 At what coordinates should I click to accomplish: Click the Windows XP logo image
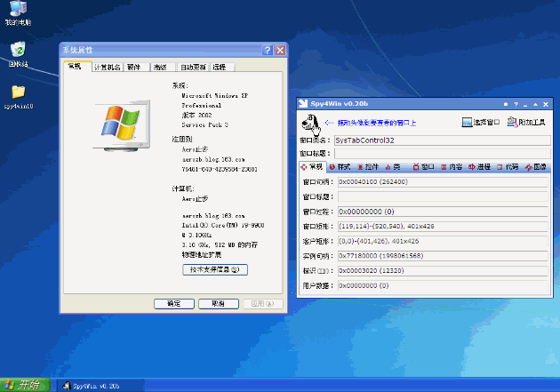tap(122, 125)
